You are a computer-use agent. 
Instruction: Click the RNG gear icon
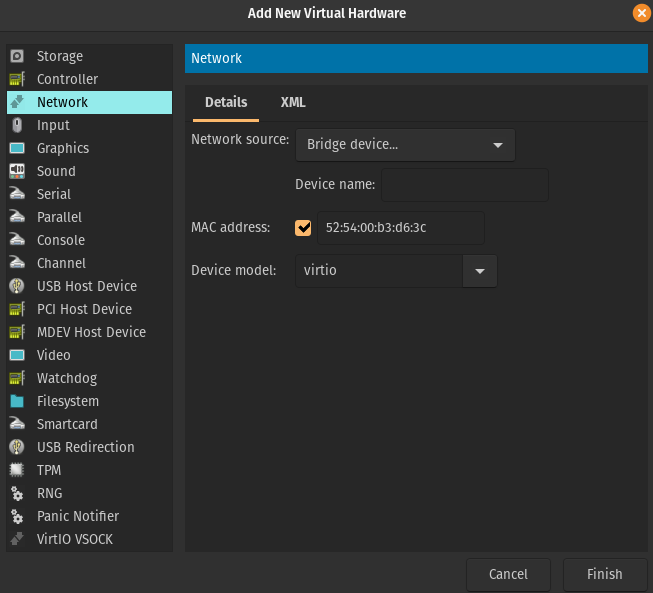[x=17, y=493]
